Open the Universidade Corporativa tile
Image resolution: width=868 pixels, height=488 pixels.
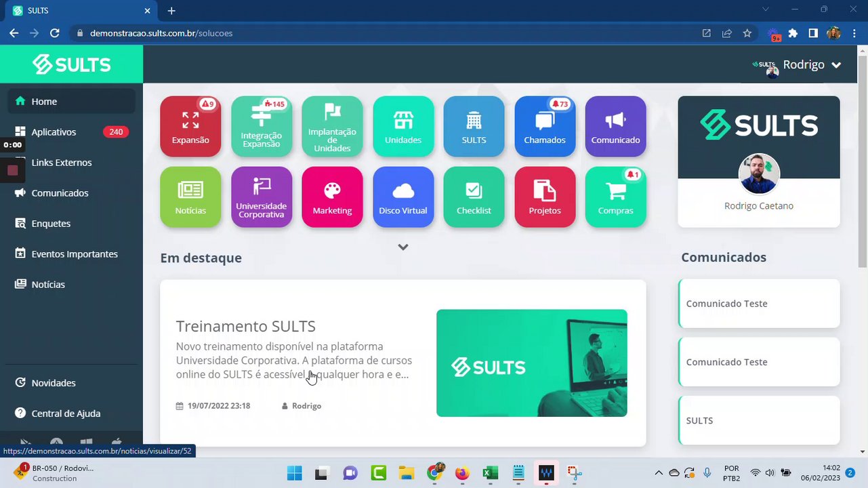262,197
